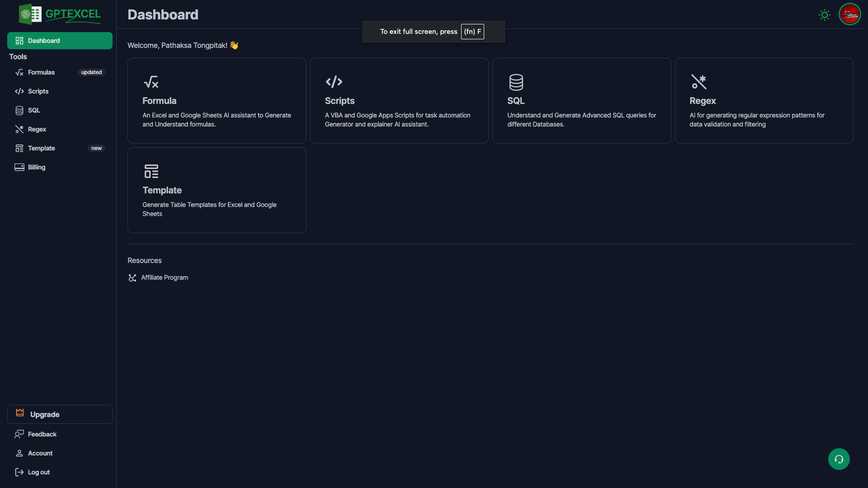Open user profile avatar menu
This screenshot has height=488, width=868.
(x=849, y=14)
